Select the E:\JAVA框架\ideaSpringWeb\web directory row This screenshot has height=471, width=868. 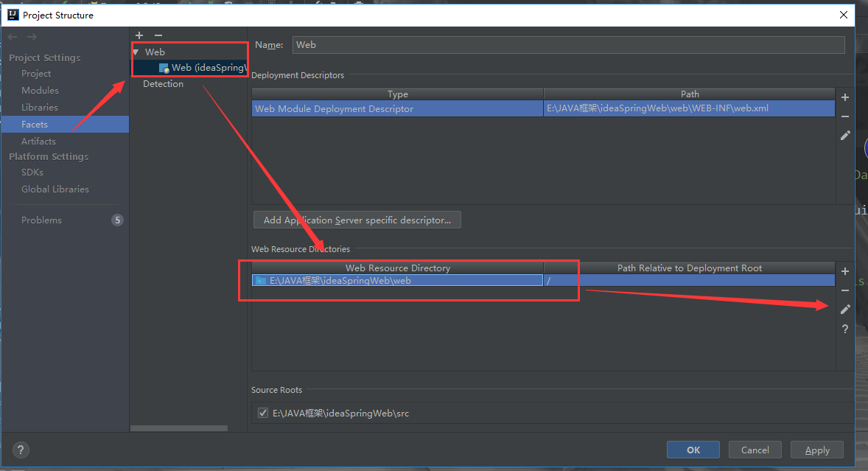pos(397,281)
